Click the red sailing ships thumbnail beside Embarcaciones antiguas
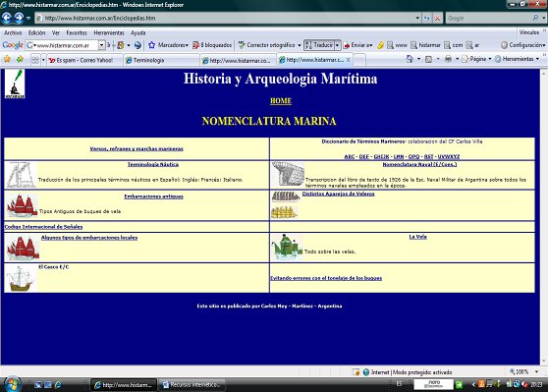548x392 pixels. pyautogui.click(x=22, y=206)
